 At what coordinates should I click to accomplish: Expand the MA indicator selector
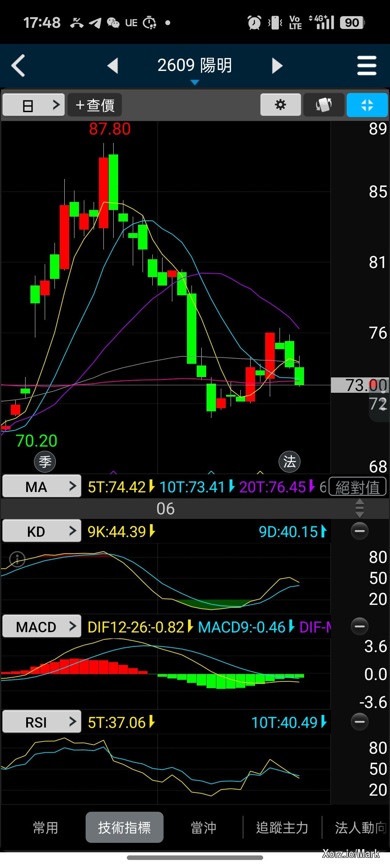(x=42, y=486)
